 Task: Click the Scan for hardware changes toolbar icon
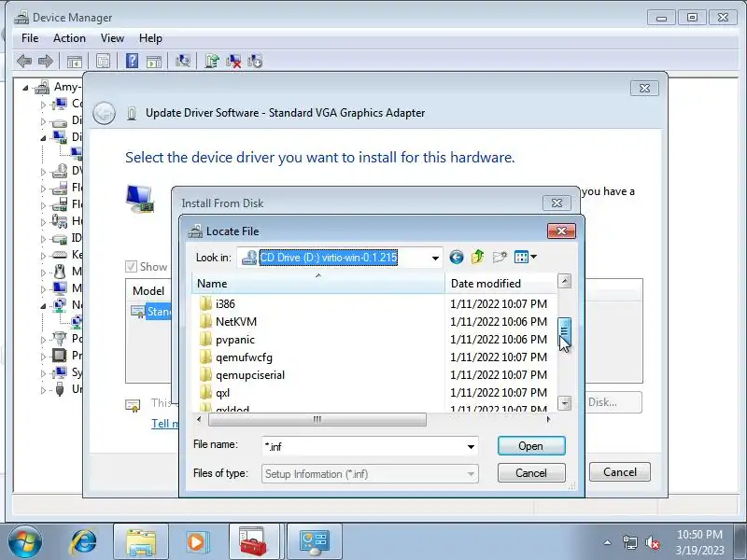tap(183, 61)
